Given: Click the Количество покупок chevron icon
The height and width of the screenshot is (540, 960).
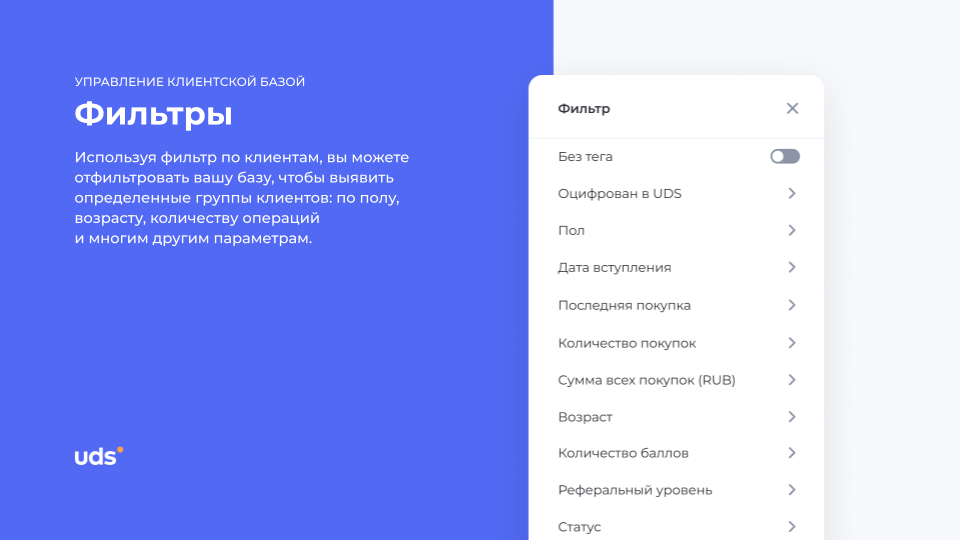Looking at the screenshot, I should [791, 343].
